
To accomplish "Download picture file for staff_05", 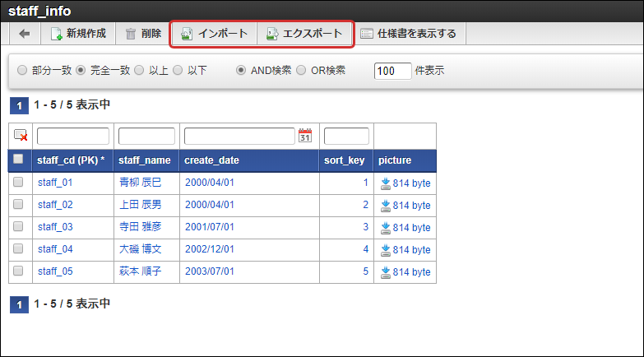I will (405, 271).
